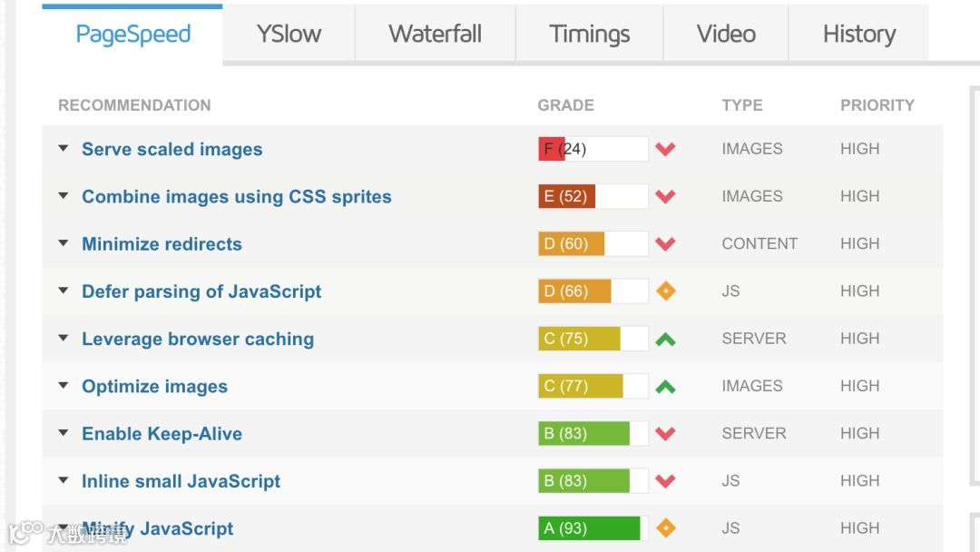
Task: Sort by the GRADE column header
Action: coord(565,105)
